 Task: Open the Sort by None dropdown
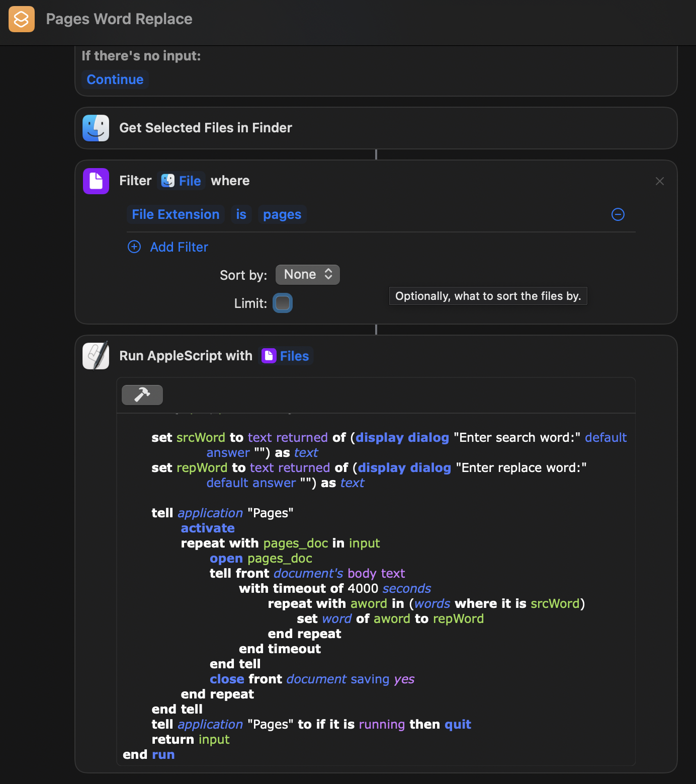pyautogui.click(x=308, y=275)
